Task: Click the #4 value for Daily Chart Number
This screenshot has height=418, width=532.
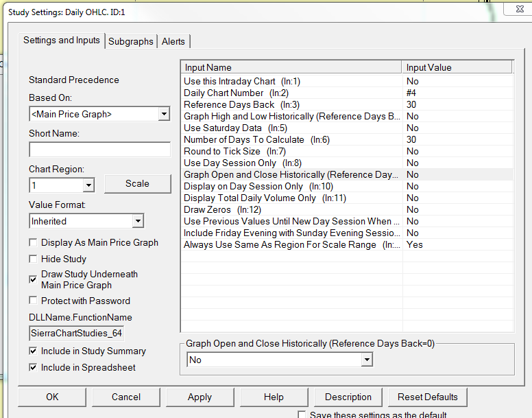Action: click(411, 93)
